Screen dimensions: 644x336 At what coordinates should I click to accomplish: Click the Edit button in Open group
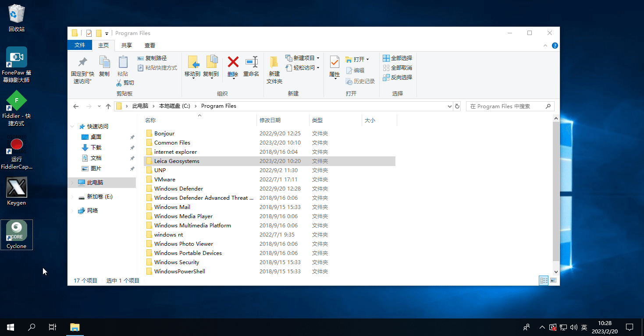(x=355, y=70)
